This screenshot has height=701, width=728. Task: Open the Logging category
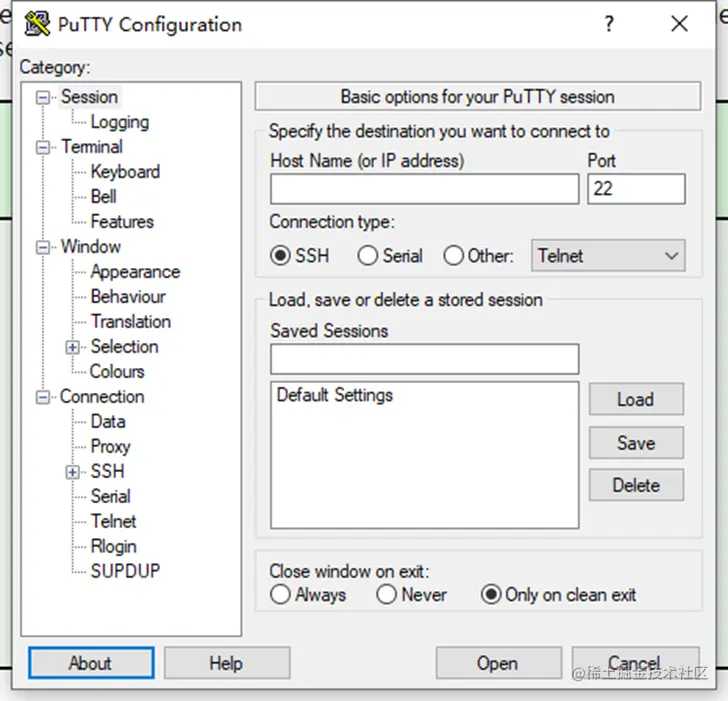(x=119, y=122)
